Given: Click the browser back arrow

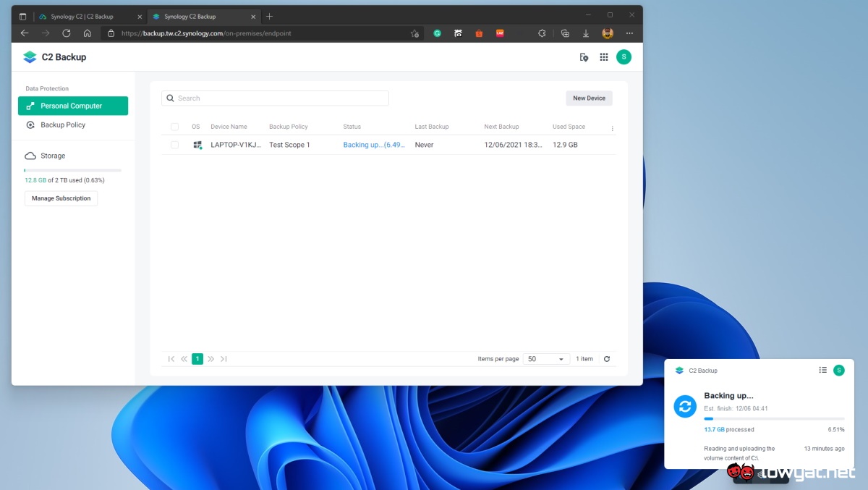Looking at the screenshot, I should click(25, 33).
